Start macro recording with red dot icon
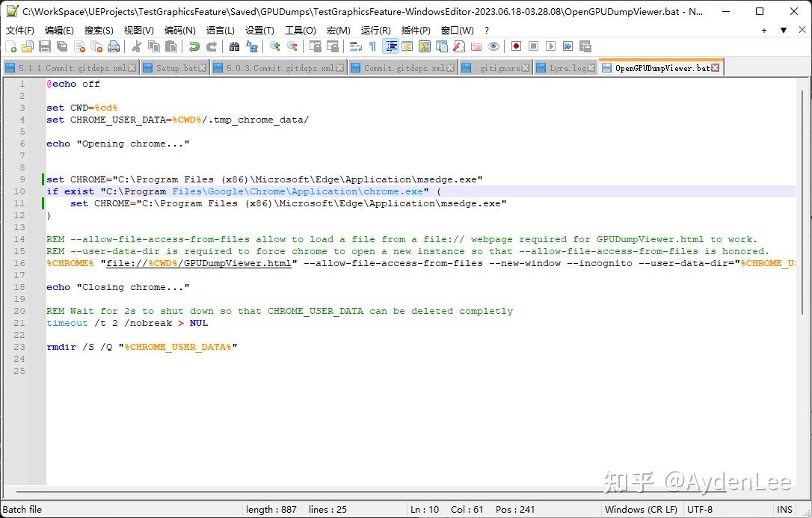Image resolution: width=812 pixels, height=518 pixels. point(516,46)
